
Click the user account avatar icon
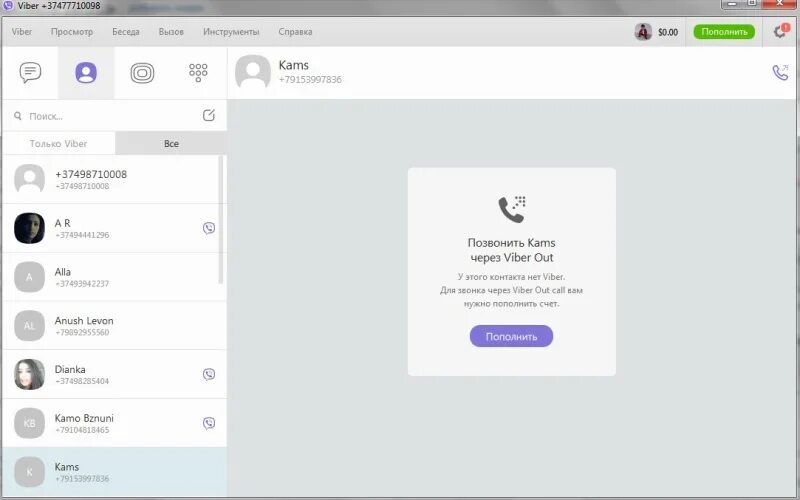point(643,32)
